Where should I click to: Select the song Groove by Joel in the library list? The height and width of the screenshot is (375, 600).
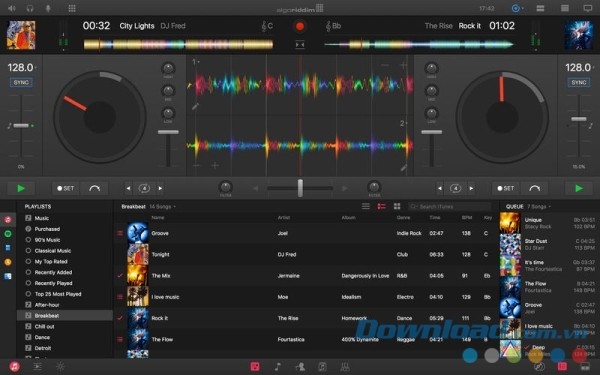306,233
